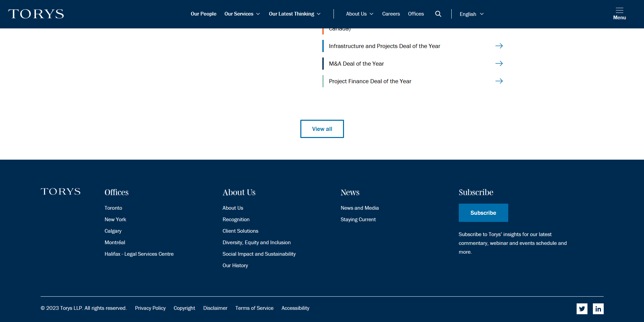Open M&A Deal of the Year

click(356, 64)
